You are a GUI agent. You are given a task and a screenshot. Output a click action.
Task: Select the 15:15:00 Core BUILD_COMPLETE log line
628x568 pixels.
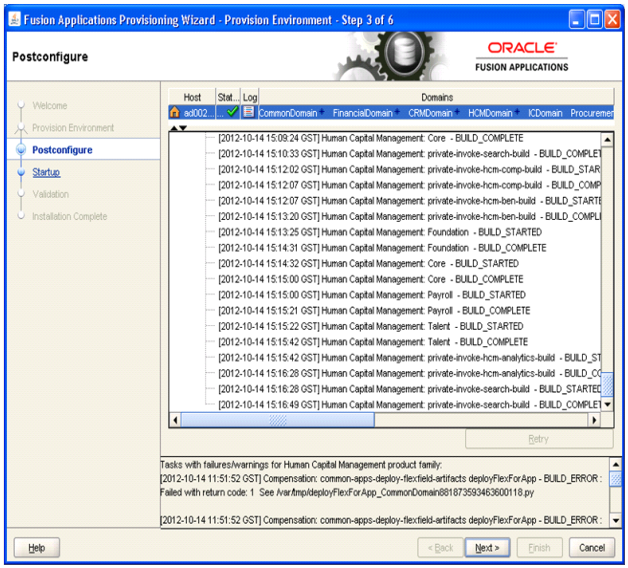click(370, 279)
